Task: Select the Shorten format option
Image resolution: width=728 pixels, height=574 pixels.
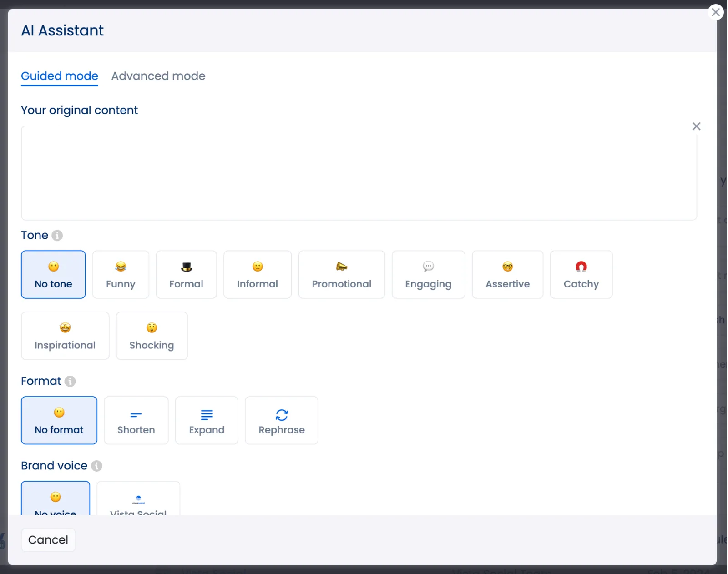Action: pos(136,420)
